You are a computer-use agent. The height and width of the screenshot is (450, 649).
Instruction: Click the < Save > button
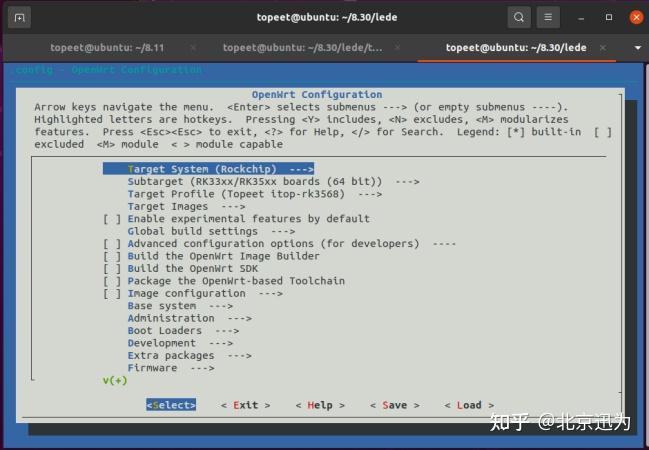394,405
